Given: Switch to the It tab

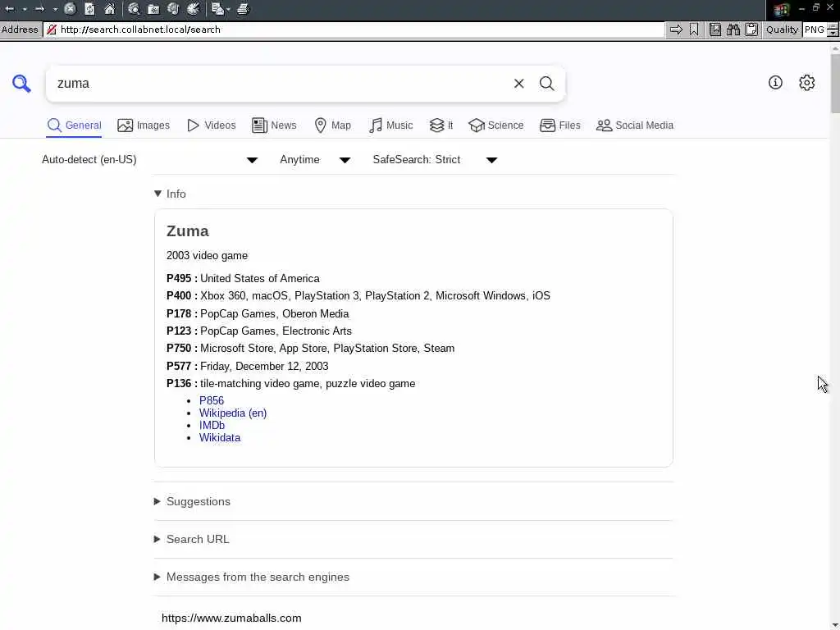Looking at the screenshot, I should (x=441, y=126).
